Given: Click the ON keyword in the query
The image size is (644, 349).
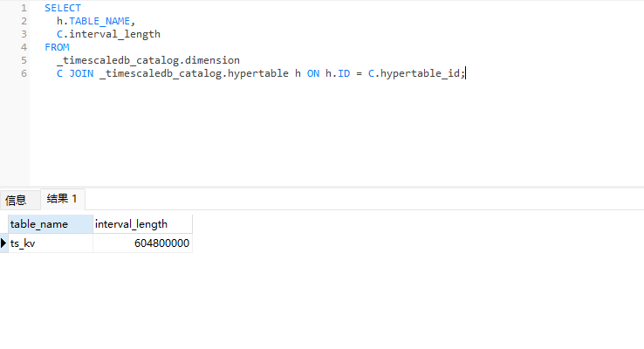Looking at the screenshot, I should pyautogui.click(x=312, y=73).
